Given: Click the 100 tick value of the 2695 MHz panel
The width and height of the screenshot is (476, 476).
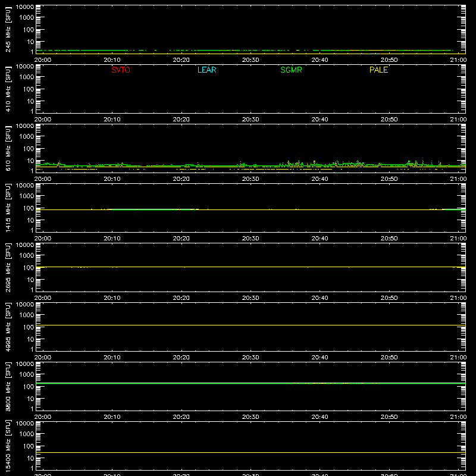Looking at the screenshot, I should tap(29, 268).
